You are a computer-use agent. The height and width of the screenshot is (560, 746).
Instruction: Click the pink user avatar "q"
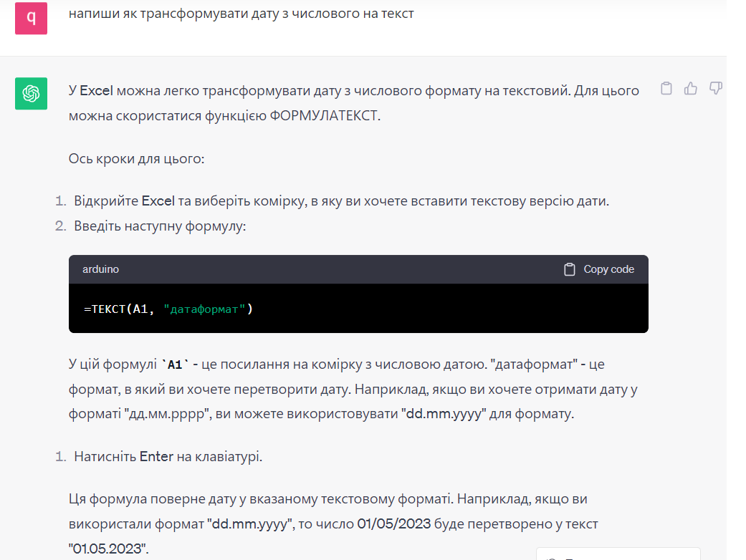coord(31,19)
